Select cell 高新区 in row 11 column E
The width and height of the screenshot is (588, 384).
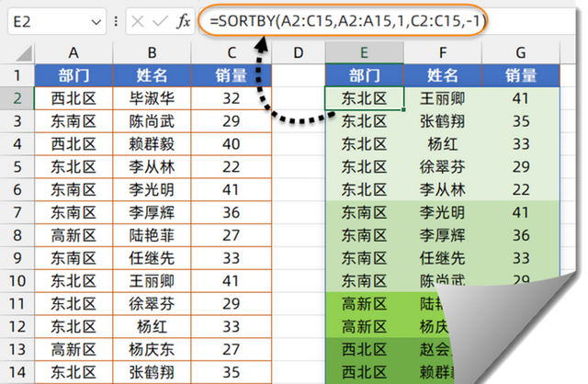[365, 304]
